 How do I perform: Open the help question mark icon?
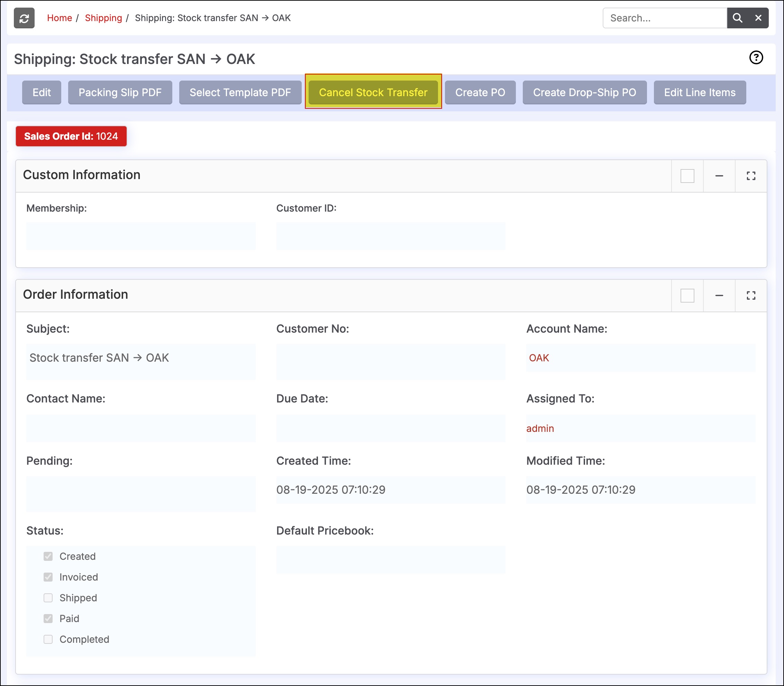[756, 58]
